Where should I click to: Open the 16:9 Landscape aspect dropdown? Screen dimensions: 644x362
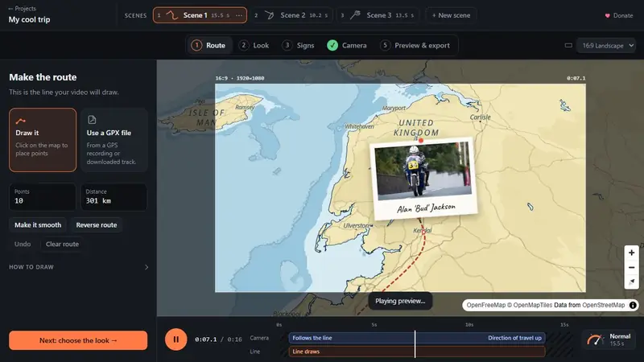point(607,46)
